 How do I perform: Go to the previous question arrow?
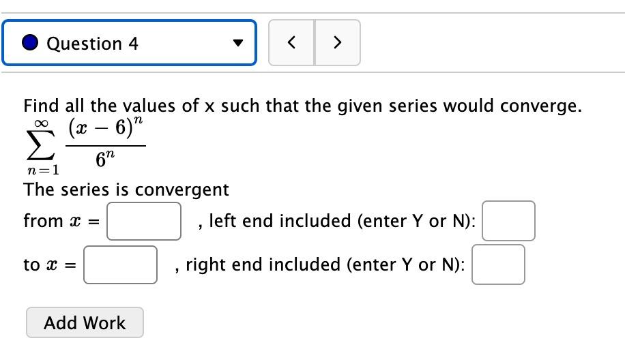291,43
